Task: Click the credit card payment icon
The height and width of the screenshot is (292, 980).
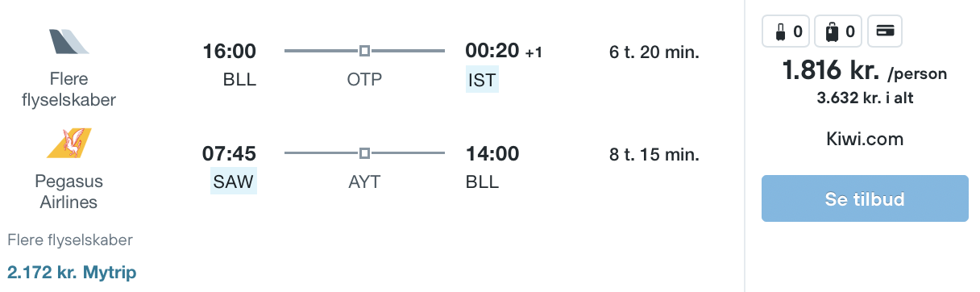Action: (x=884, y=32)
